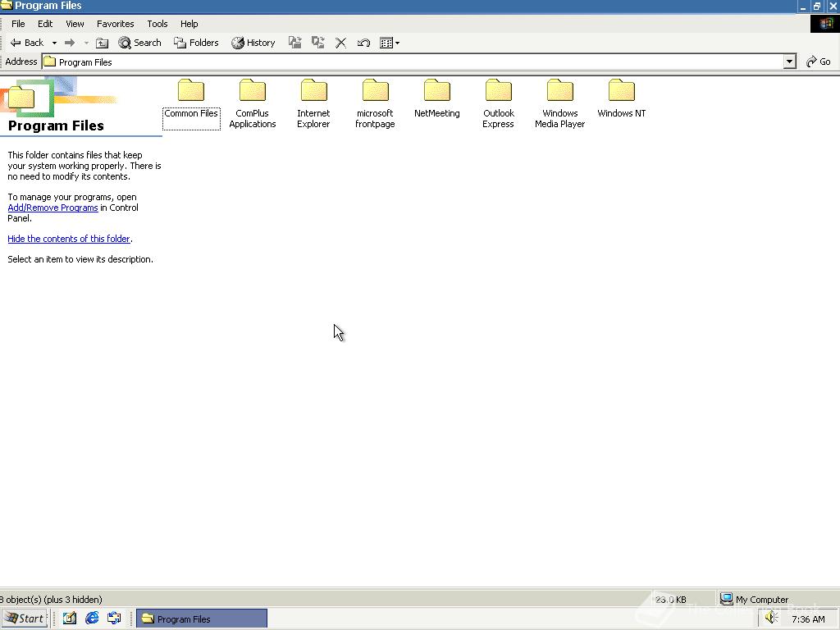840x630 pixels.
Task: Open the Forward history dropdown arrow
Action: click(x=85, y=43)
